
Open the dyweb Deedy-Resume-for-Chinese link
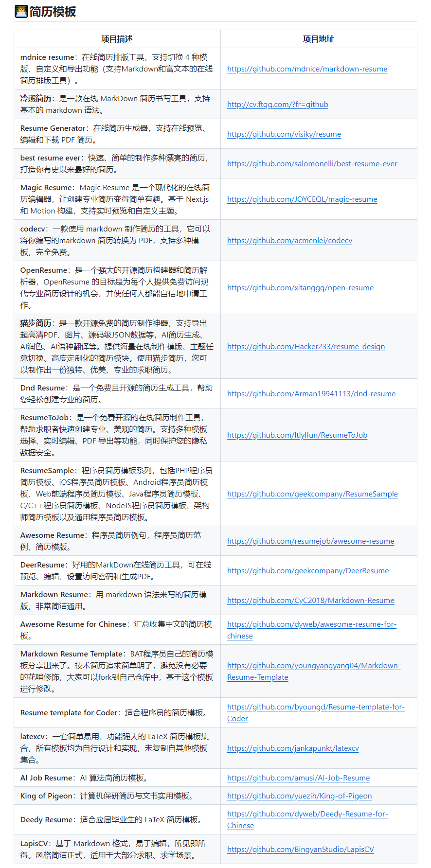307,820
